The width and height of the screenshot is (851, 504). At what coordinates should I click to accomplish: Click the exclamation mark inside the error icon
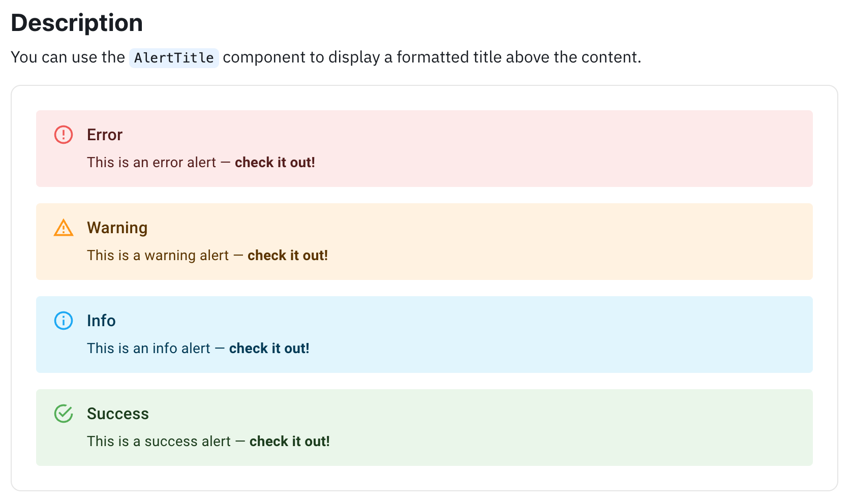coord(63,135)
